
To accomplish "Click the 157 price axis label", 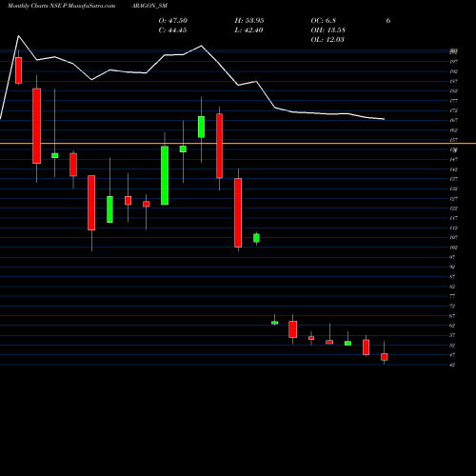I will pos(454,140).
